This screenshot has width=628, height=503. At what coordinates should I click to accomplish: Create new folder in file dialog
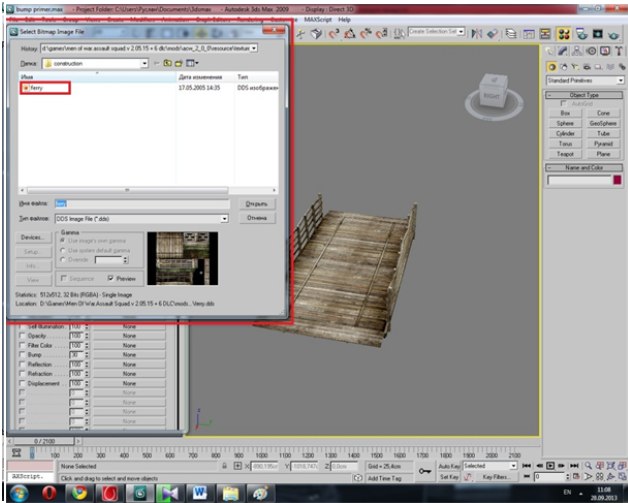pyautogui.click(x=179, y=63)
